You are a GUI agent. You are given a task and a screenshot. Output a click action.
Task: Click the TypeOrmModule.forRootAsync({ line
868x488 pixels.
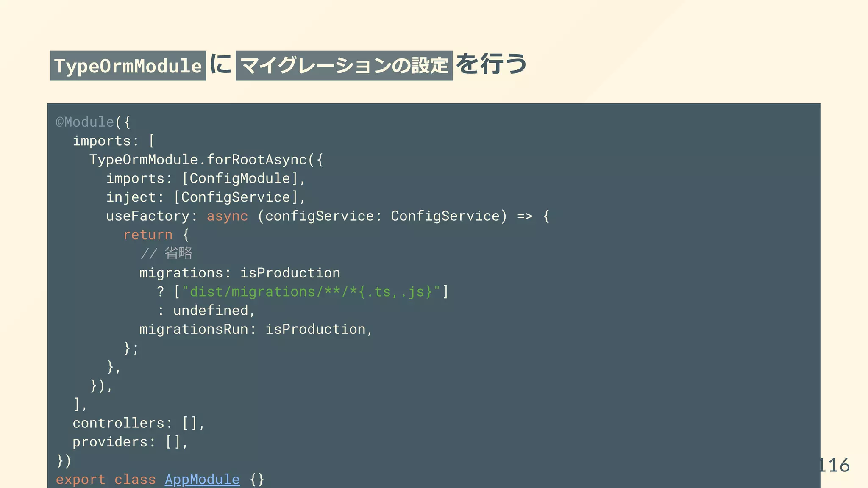click(206, 160)
